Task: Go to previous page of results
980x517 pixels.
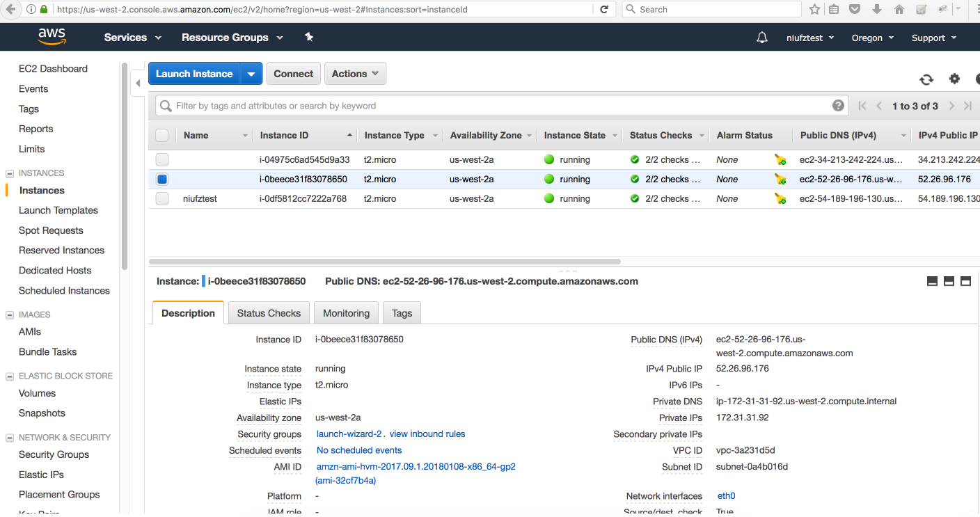Action: (x=879, y=106)
